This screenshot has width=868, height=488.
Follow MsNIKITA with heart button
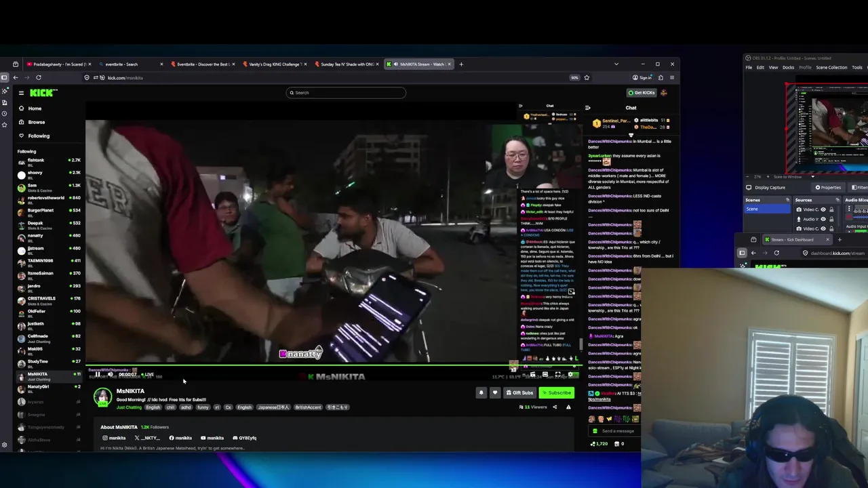(495, 392)
